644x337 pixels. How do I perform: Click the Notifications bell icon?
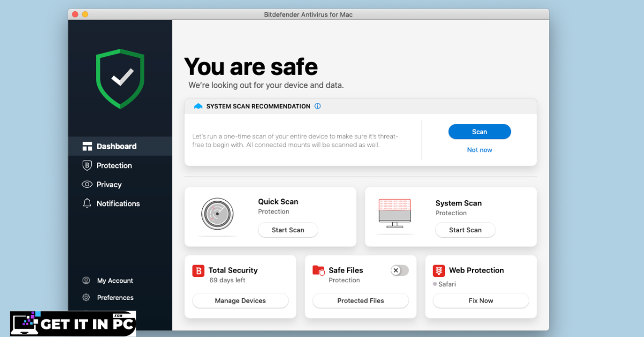(x=87, y=203)
